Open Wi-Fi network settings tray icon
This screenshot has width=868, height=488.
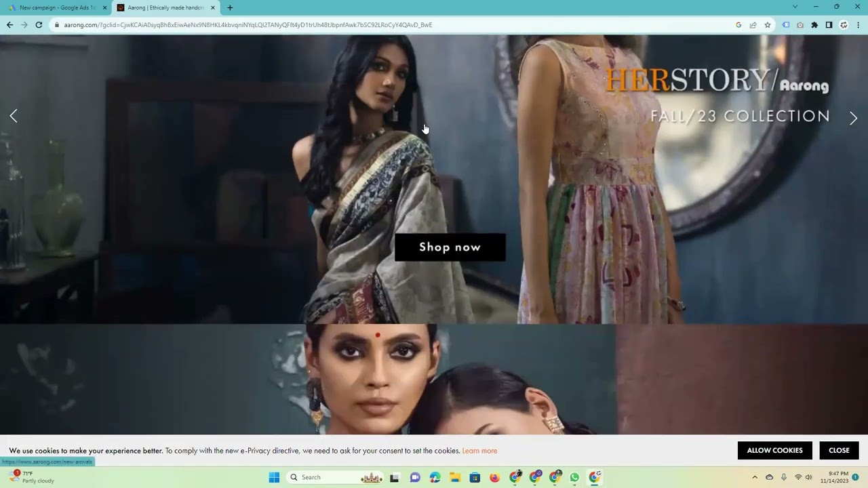point(798,477)
